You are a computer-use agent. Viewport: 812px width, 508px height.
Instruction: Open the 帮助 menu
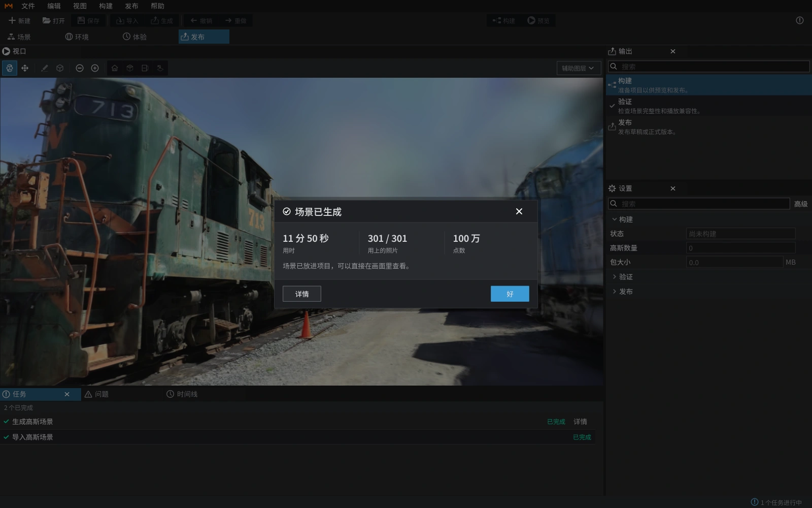(x=157, y=6)
